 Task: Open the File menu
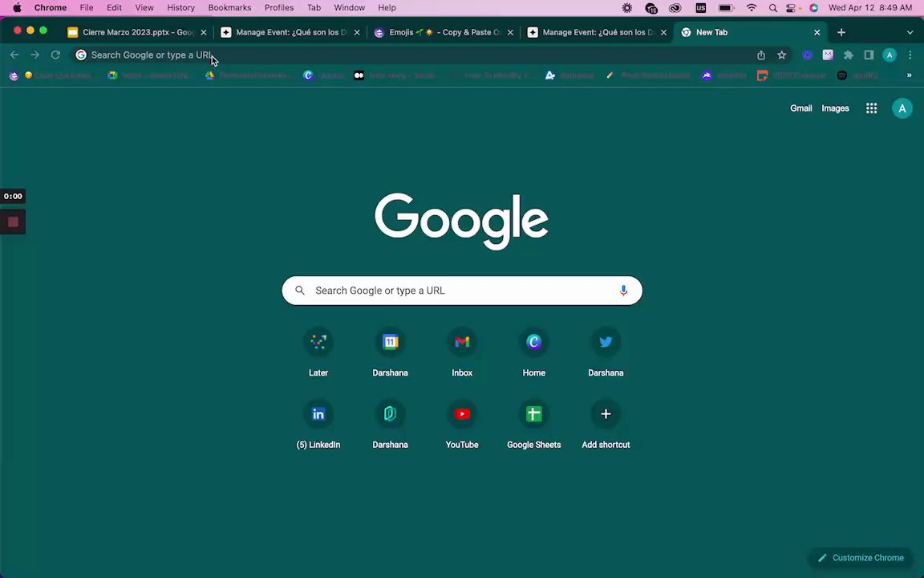(x=87, y=8)
